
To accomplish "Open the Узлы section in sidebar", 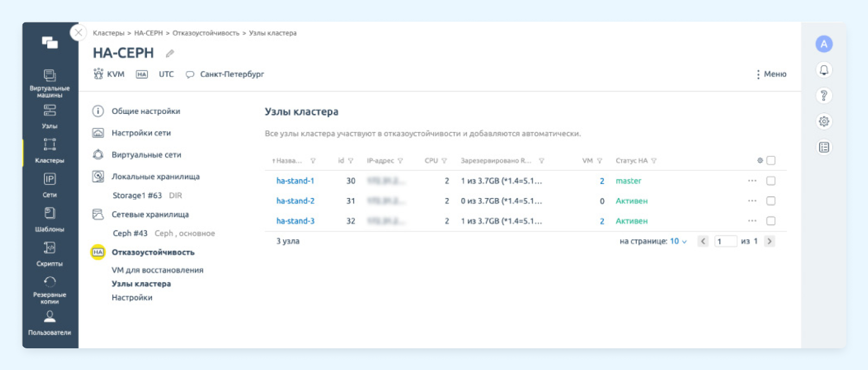I will coord(49,117).
